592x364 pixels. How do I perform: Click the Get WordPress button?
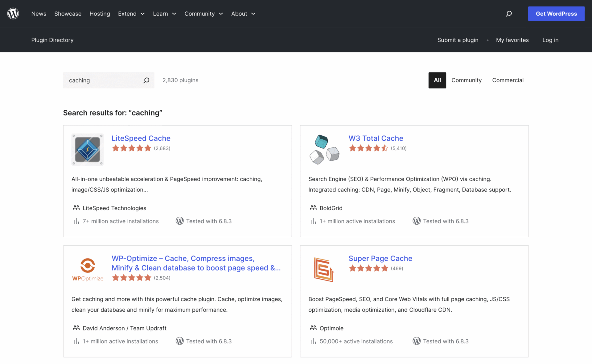pos(556,14)
